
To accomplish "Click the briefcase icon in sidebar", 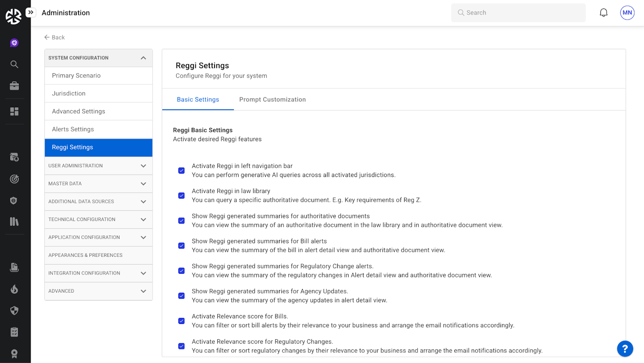I will coord(14,86).
